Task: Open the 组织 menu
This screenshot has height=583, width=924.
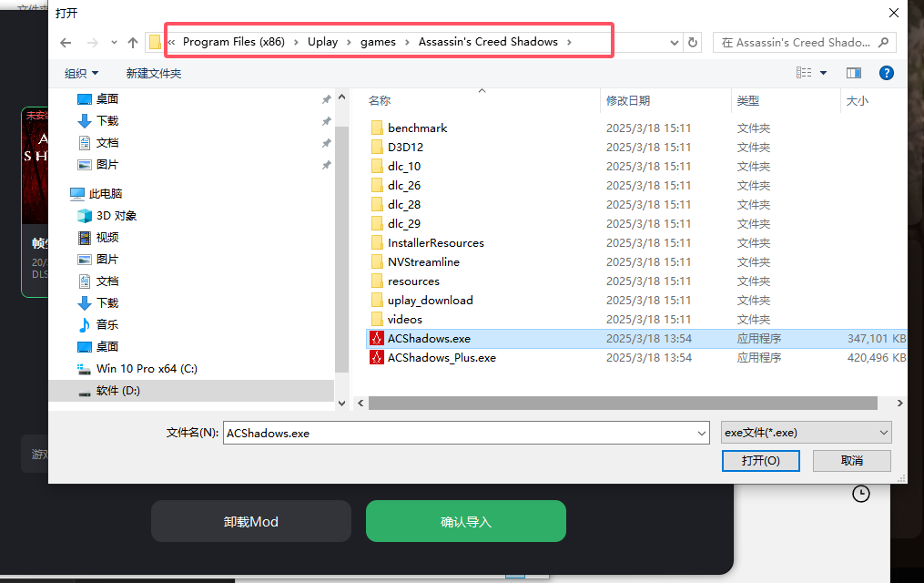Action: [81, 73]
